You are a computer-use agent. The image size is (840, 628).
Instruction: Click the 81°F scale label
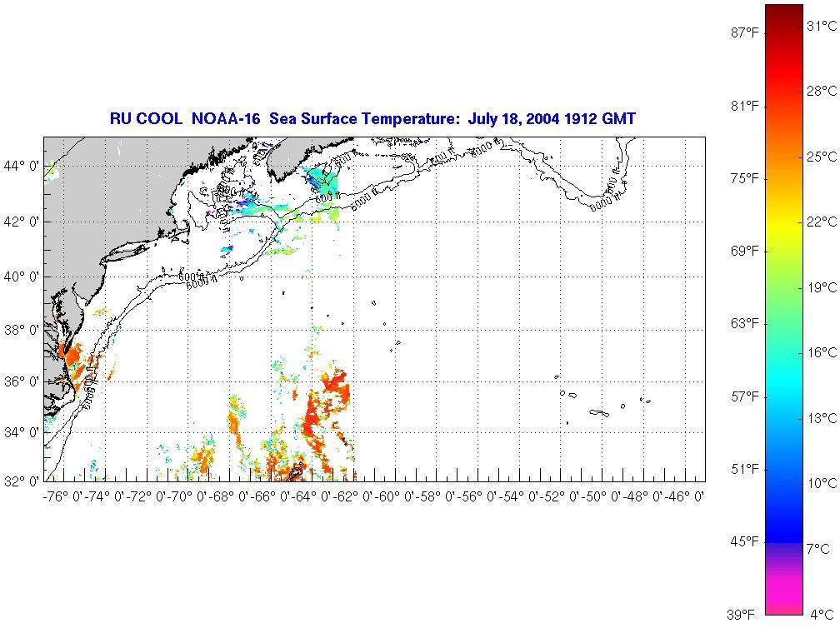tap(745, 106)
